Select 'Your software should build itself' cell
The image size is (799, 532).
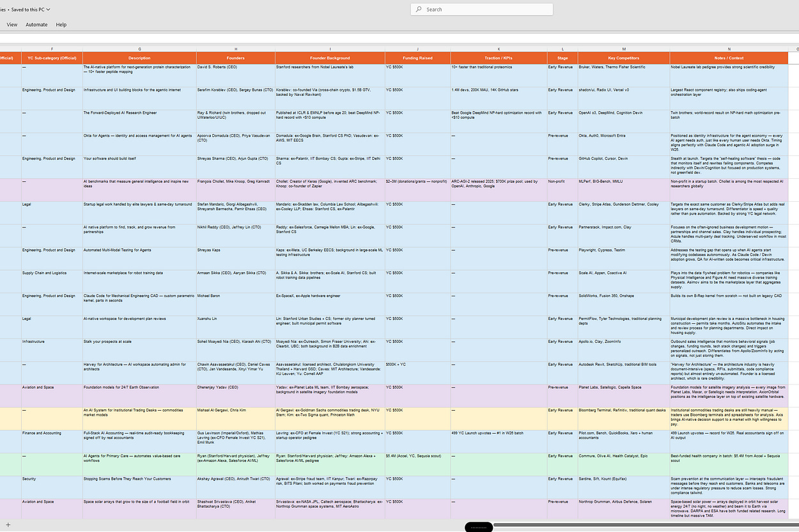tap(139, 167)
